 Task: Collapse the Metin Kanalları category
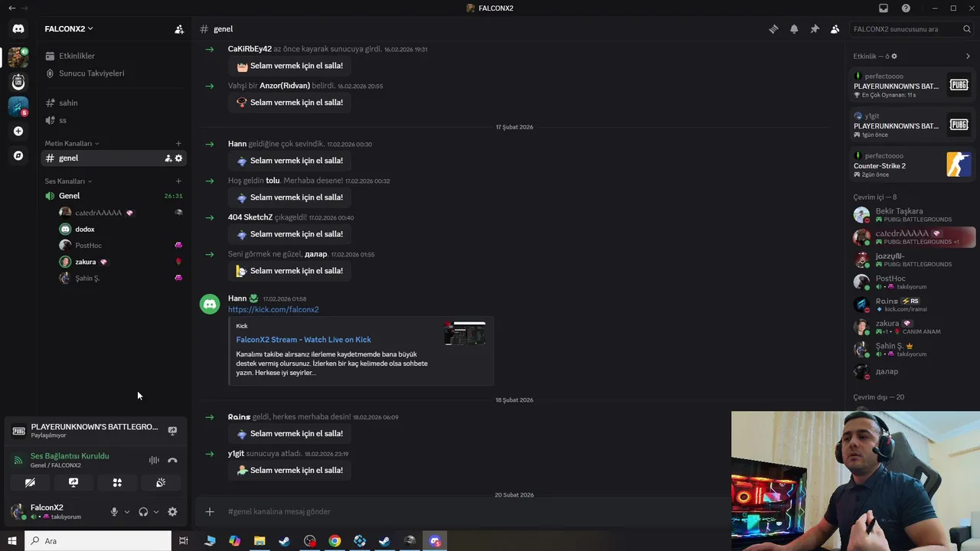click(72, 144)
